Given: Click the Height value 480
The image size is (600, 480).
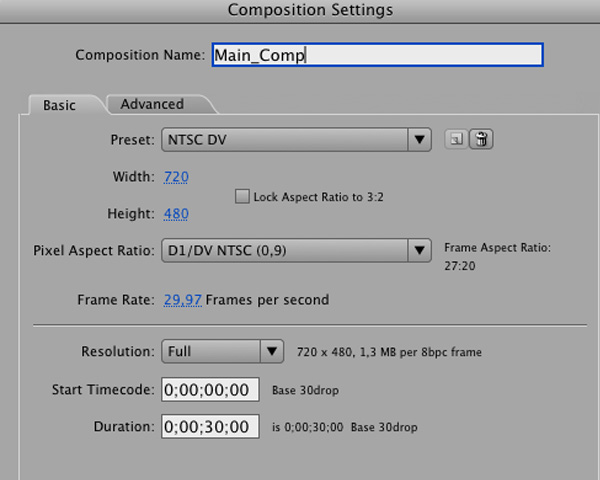Looking at the screenshot, I should (176, 214).
